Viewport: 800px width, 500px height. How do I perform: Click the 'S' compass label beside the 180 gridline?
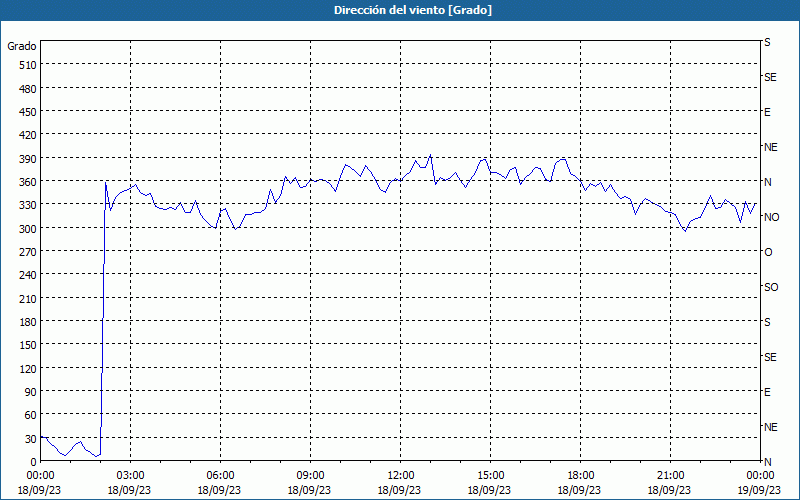click(767, 322)
